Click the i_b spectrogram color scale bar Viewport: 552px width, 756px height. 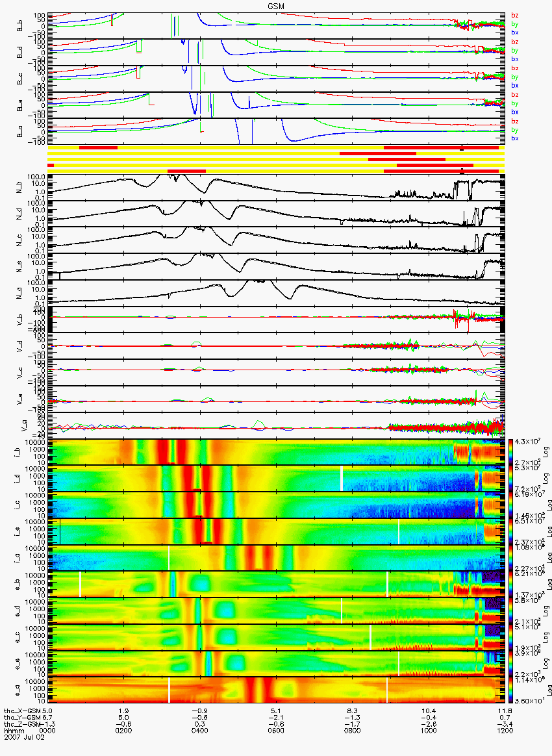click(x=511, y=452)
